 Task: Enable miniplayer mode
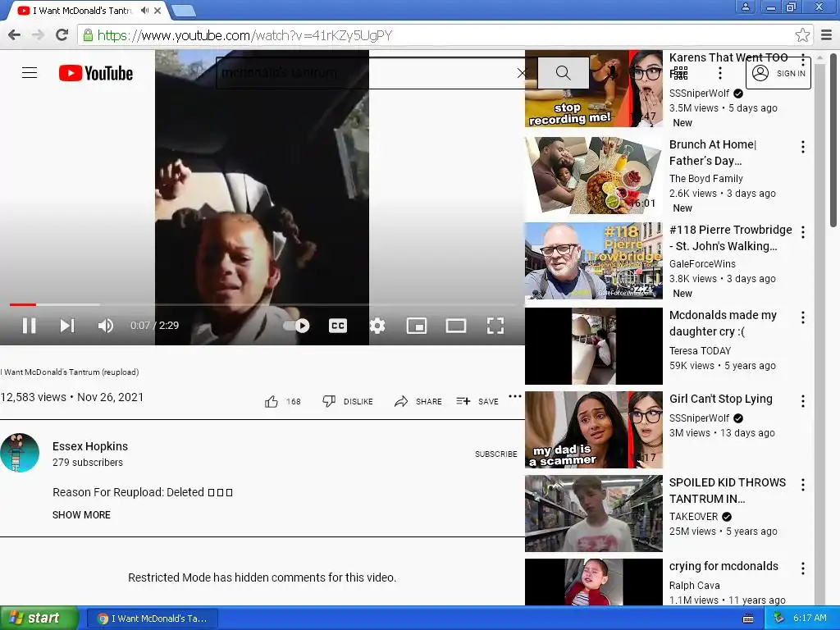click(x=416, y=325)
